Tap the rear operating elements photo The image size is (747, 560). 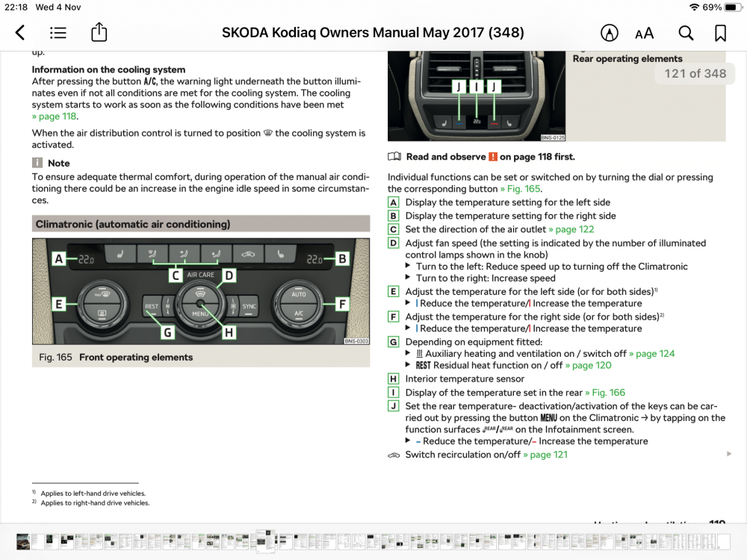coord(477,96)
